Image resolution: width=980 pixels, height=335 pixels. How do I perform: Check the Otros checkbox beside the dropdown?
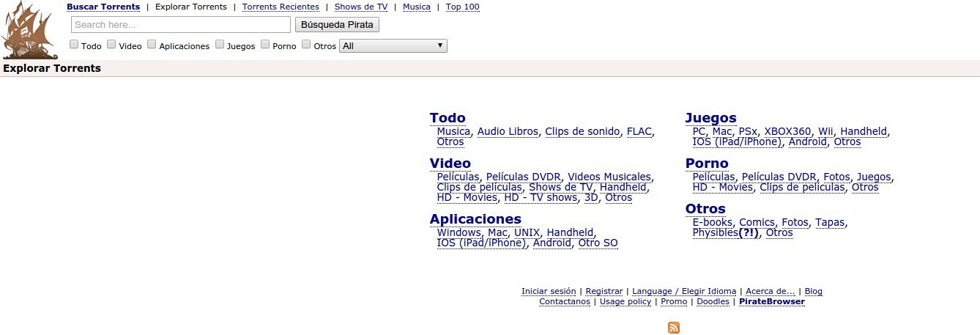pos(306,44)
